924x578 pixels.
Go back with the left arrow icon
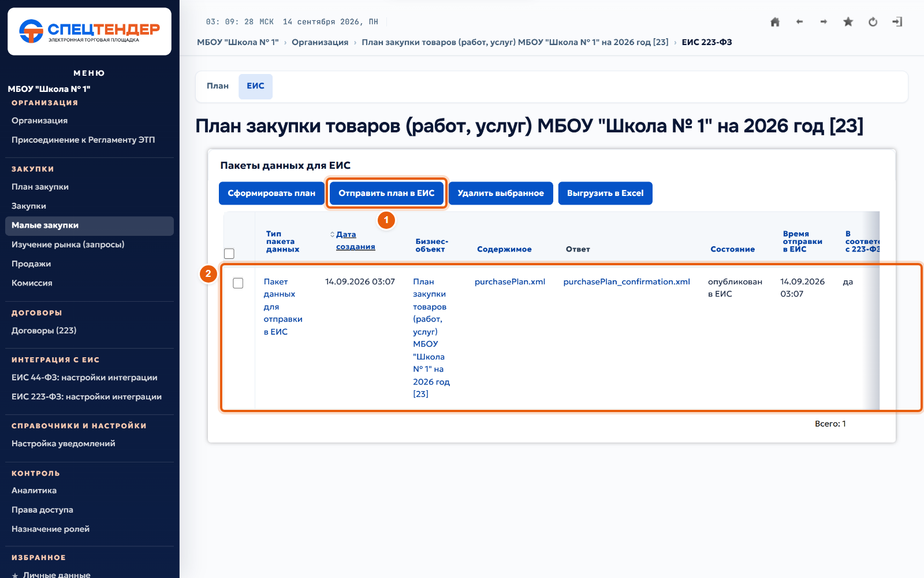pos(799,22)
